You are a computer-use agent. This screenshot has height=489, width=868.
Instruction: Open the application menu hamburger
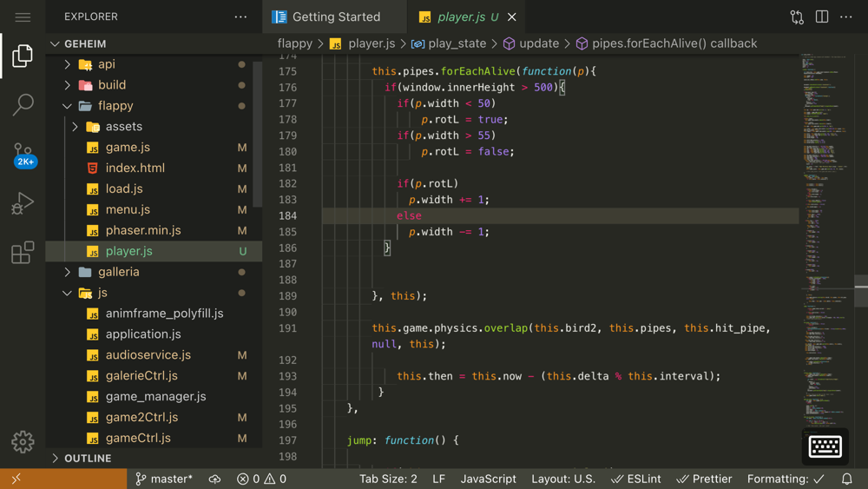click(x=23, y=17)
